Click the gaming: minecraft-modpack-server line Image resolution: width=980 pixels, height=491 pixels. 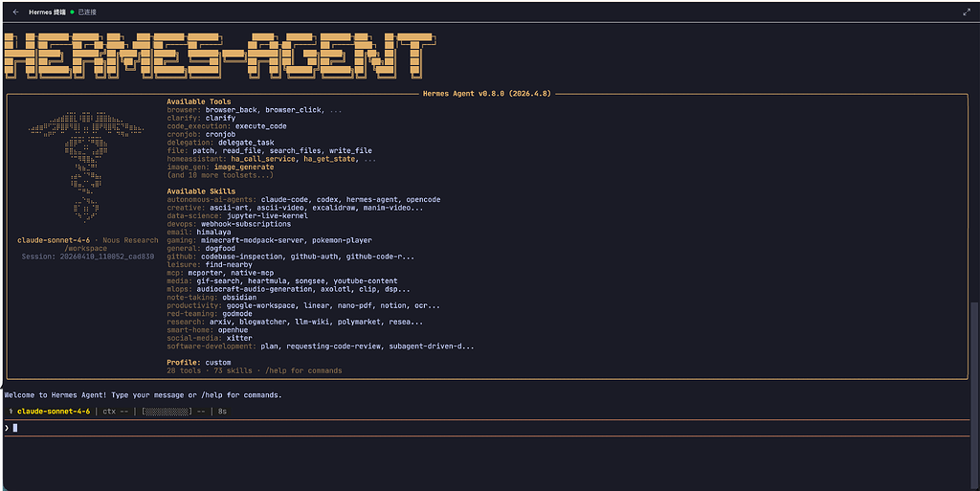pyautogui.click(x=269, y=240)
